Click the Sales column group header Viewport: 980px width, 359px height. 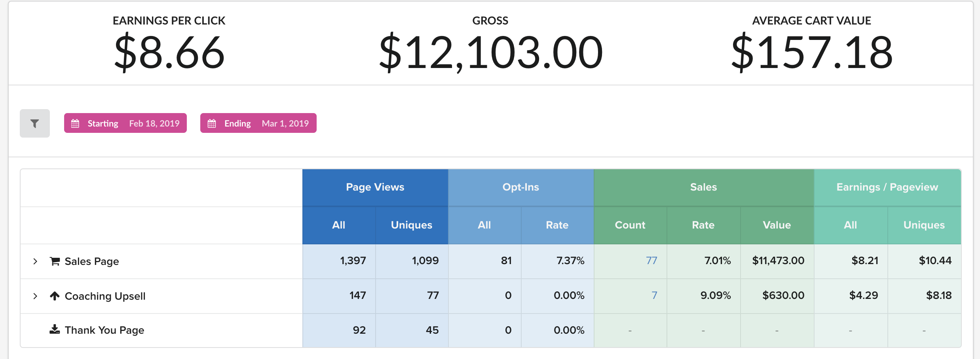(x=704, y=187)
